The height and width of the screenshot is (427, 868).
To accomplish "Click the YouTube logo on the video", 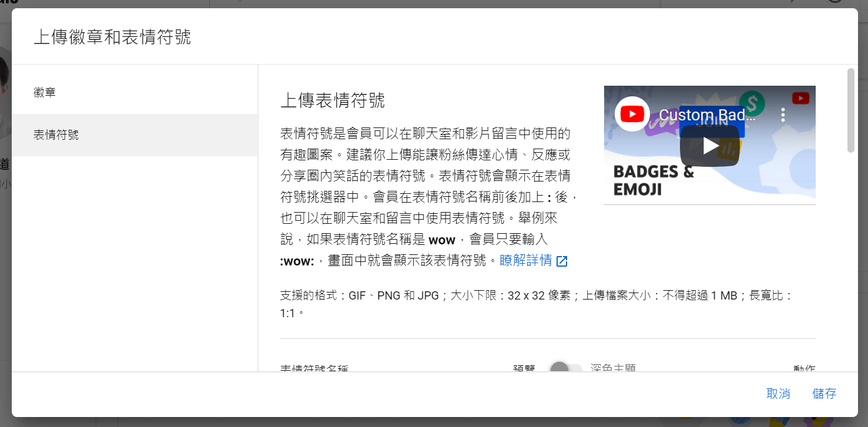I will tap(632, 114).
